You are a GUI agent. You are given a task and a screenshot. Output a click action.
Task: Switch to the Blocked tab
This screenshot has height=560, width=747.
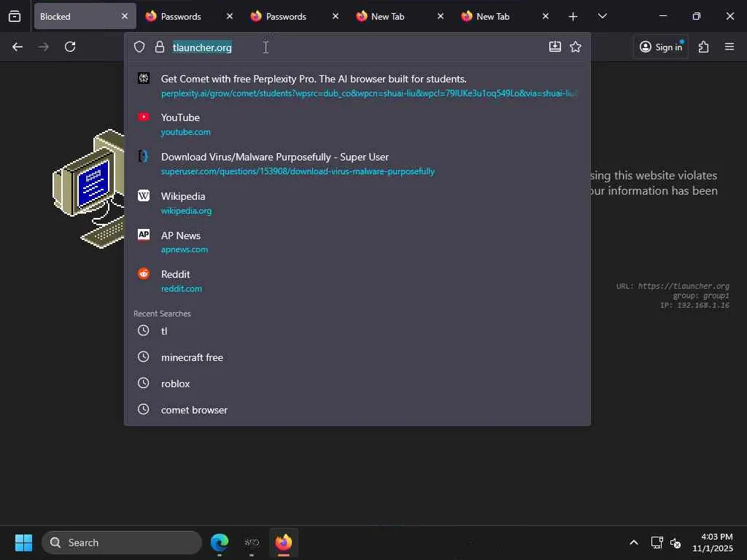[85, 16]
